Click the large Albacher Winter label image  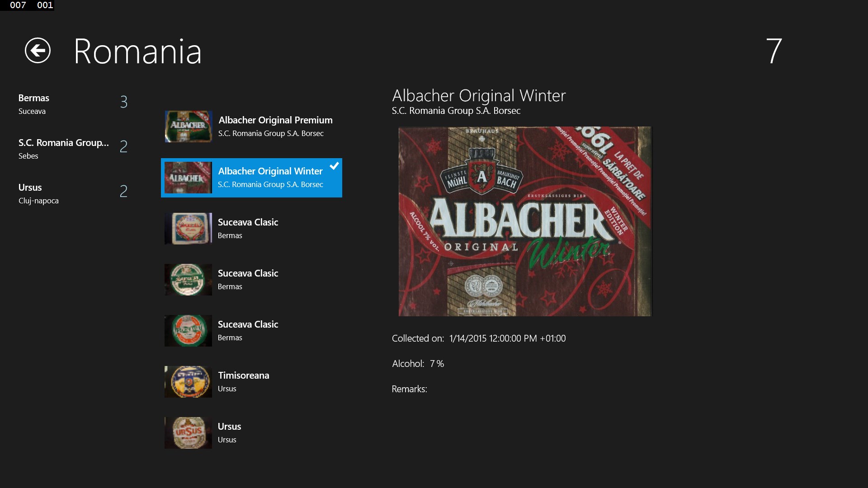pyautogui.click(x=525, y=221)
